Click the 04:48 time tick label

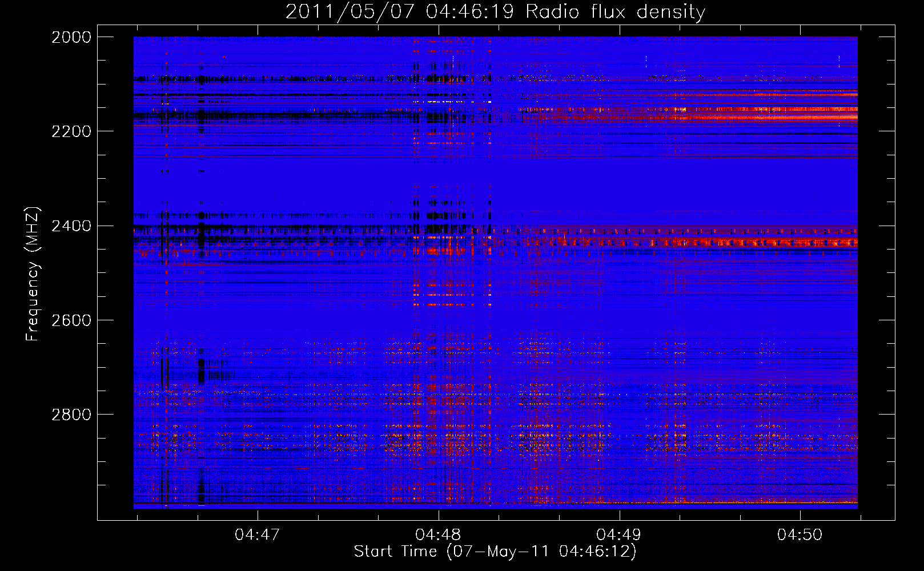[438, 535]
